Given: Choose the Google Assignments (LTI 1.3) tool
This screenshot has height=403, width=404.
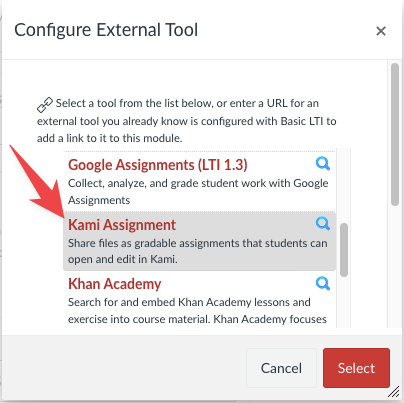Looking at the screenshot, I should (x=158, y=165).
